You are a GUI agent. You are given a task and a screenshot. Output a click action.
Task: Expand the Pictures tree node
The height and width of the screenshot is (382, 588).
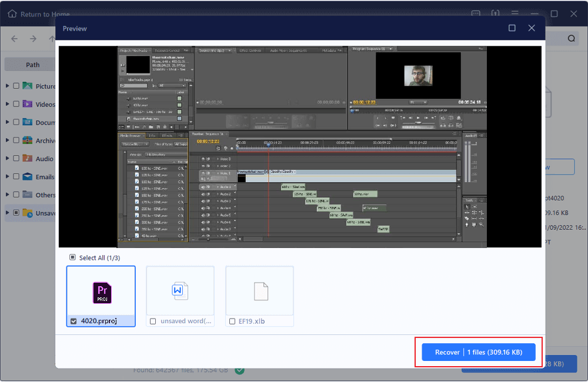[7, 86]
